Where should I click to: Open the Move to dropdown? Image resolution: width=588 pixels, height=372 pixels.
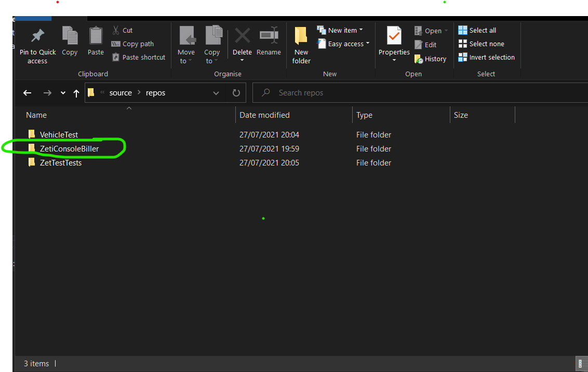(x=186, y=45)
